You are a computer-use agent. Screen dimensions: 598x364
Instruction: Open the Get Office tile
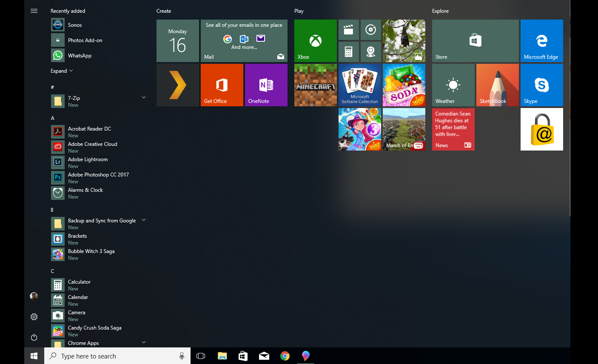click(222, 85)
